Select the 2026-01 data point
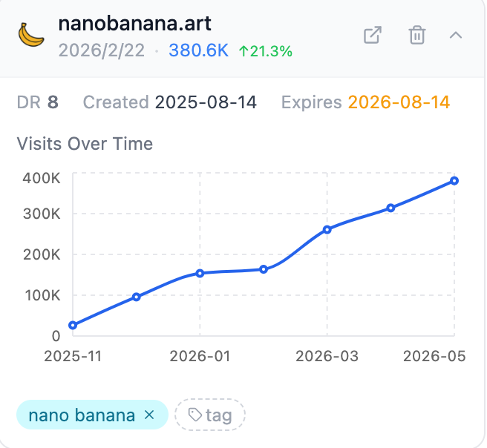Screen dimensions: 487x448 [x=200, y=274]
